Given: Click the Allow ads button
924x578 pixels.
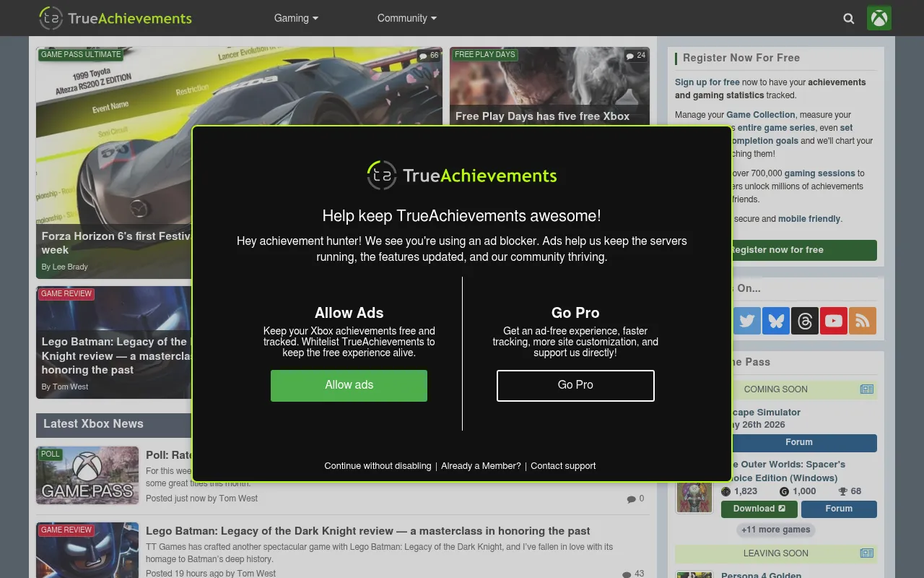Looking at the screenshot, I should tap(349, 385).
